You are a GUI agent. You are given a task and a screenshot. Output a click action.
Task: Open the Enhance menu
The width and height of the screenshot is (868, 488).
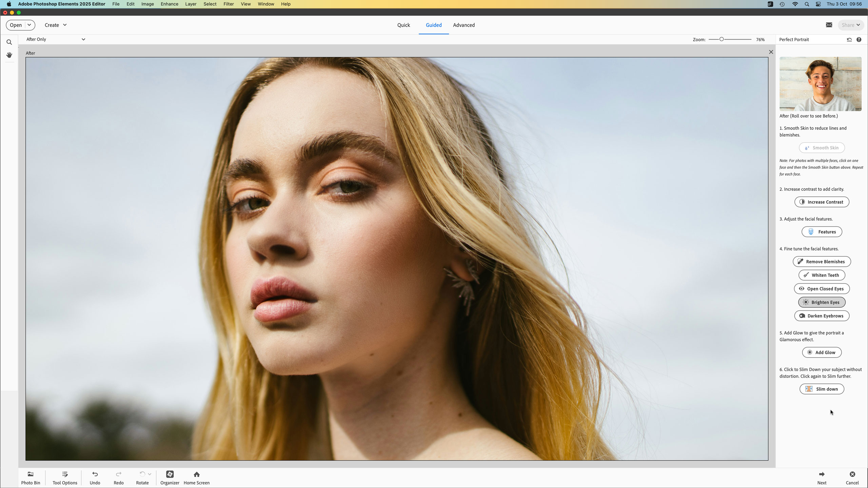coord(169,4)
